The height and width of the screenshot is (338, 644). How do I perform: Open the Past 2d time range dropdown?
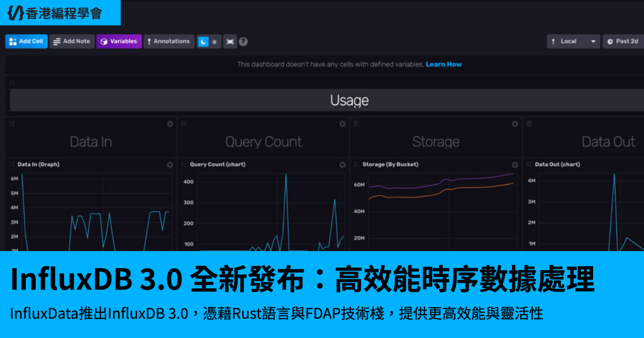coord(623,42)
